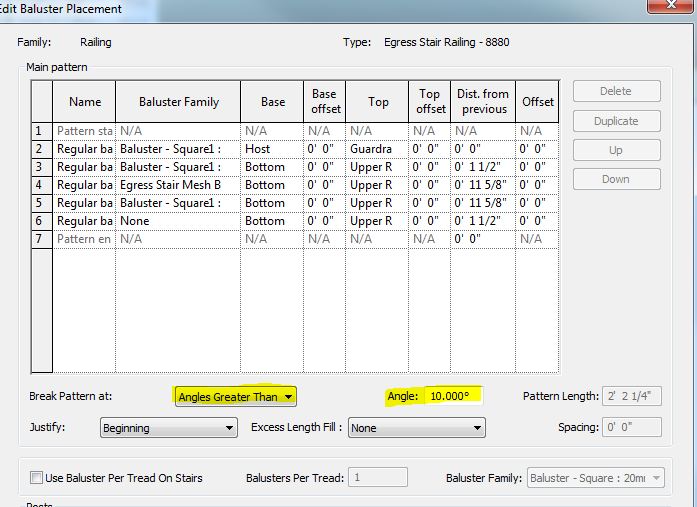Select Host base cell in row 2

pos(272,149)
